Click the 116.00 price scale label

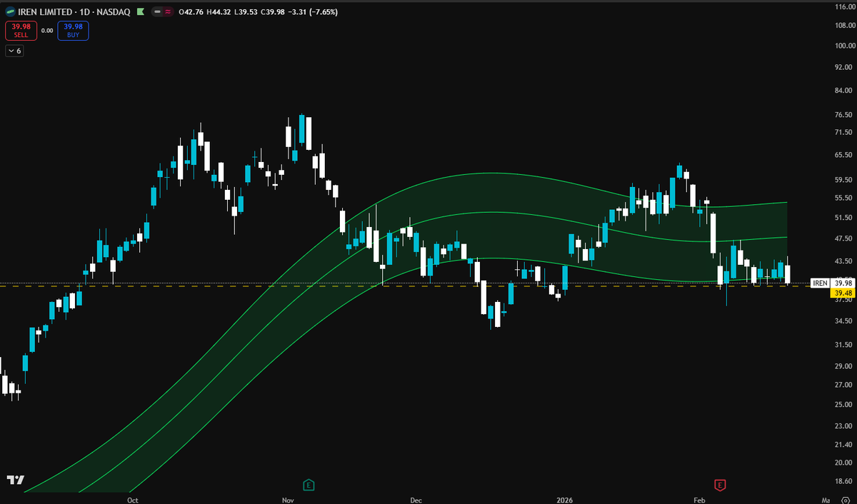844,6
